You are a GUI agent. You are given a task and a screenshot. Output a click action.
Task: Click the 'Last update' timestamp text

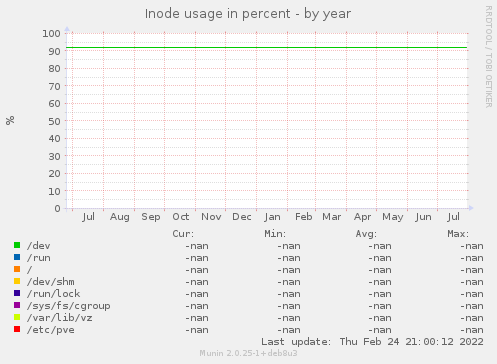click(x=372, y=342)
